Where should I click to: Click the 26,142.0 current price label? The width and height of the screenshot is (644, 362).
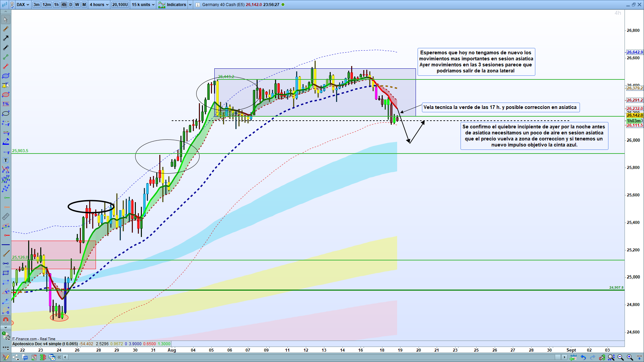pyautogui.click(x=635, y=115)
